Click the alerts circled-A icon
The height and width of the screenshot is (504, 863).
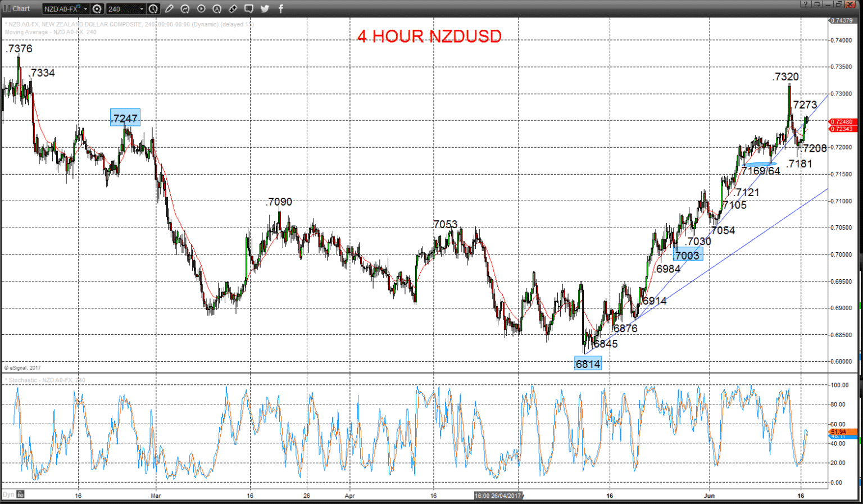click(217, 9)
